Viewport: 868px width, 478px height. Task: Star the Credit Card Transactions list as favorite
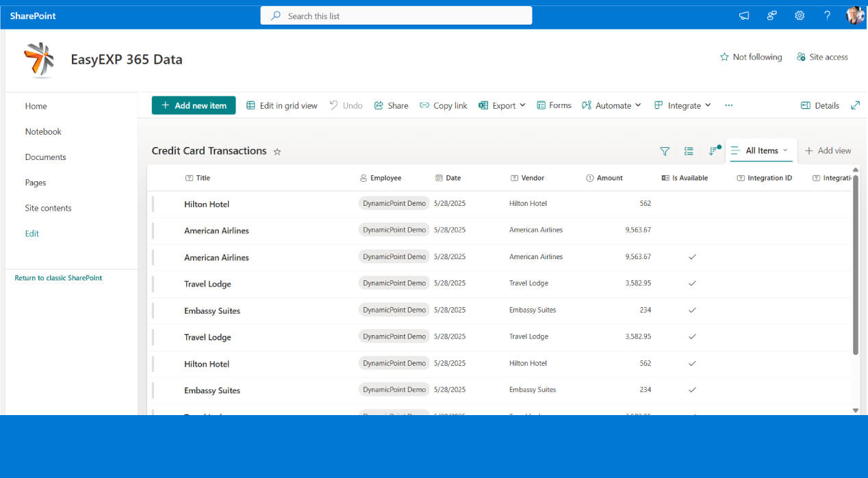click(277, 152)
